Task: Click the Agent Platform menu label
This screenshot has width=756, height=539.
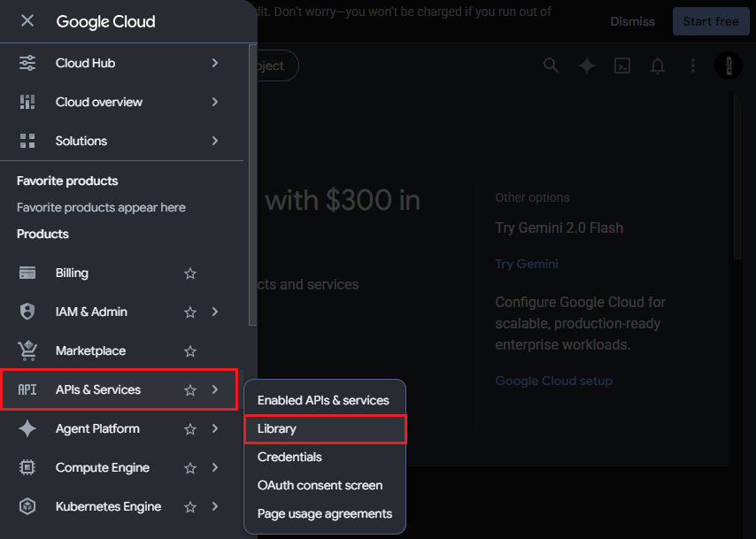Action: (x=97, y=428)
